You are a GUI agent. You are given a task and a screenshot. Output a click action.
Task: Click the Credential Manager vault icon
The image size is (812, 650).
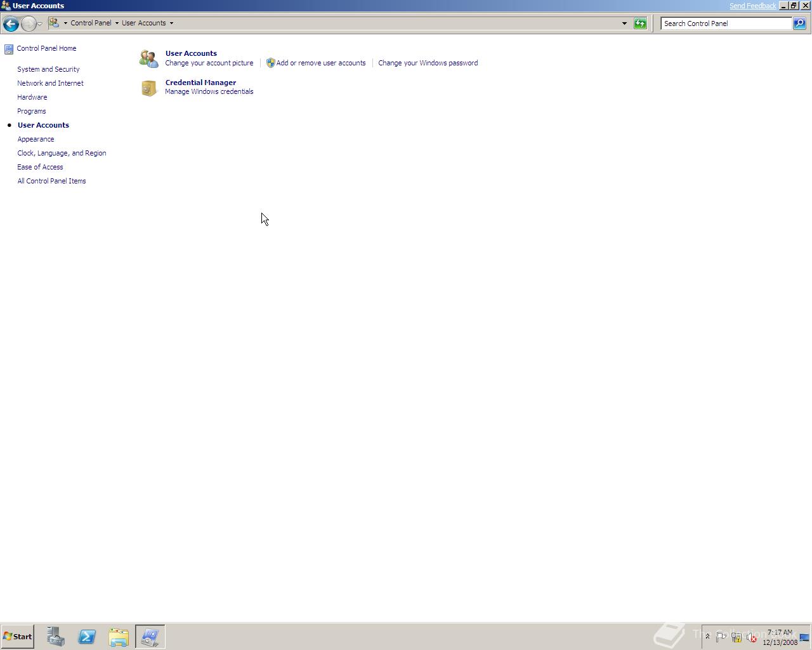149,88
